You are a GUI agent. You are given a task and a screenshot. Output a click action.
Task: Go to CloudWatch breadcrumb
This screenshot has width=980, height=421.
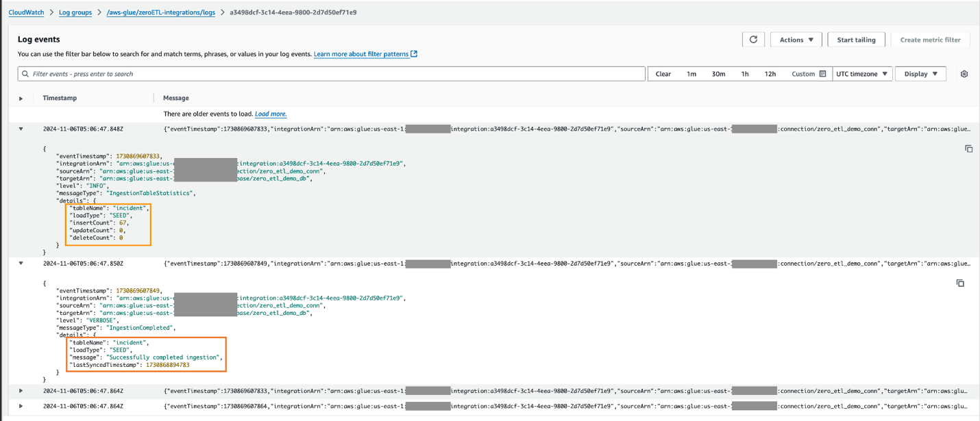(x=26, y=12)
